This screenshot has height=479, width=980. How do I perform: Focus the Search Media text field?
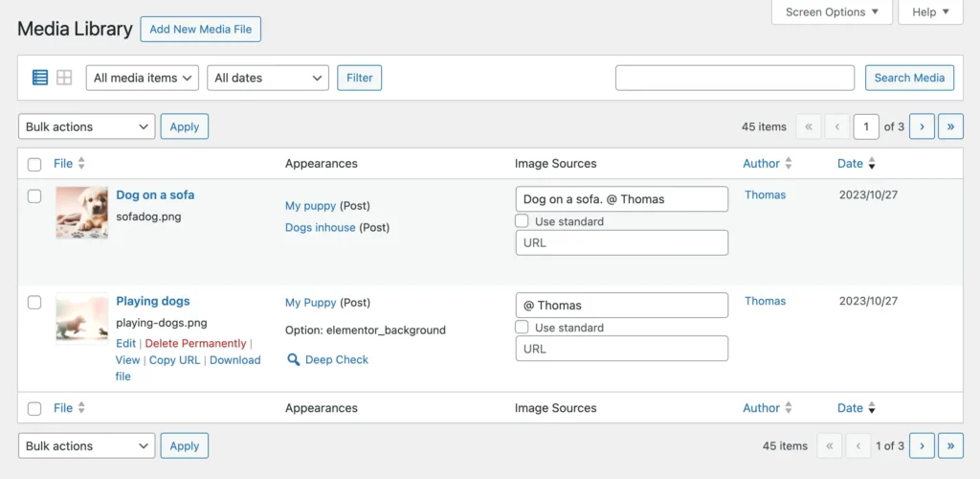734,78
